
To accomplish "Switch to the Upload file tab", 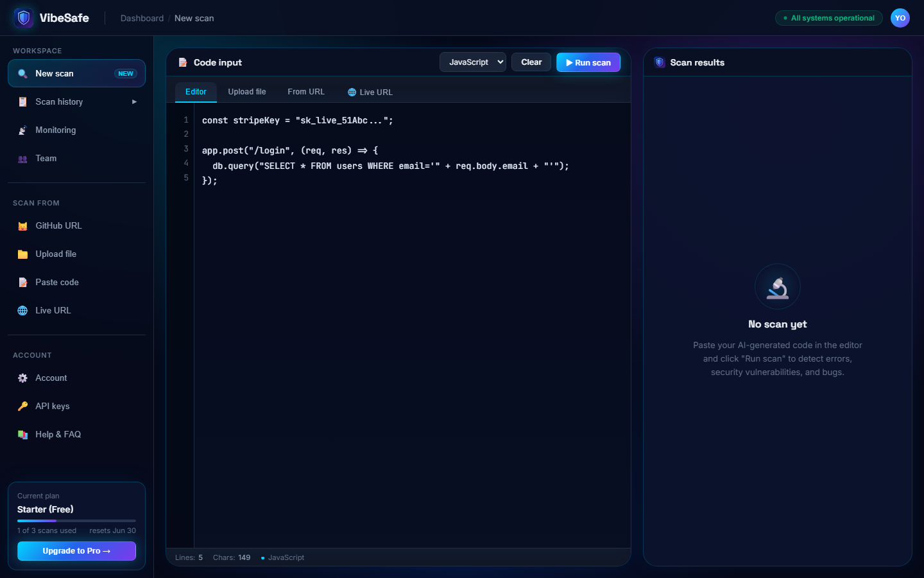I will click(247, 92).
